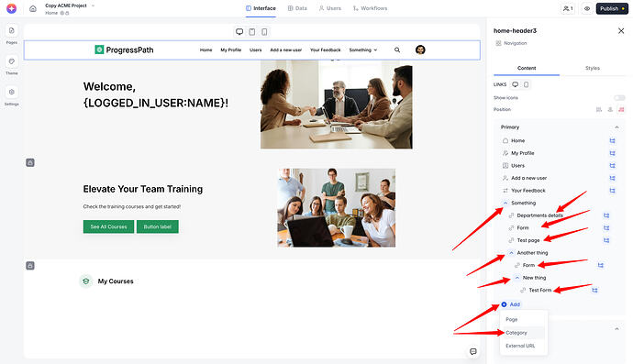
Task: Choose the first Position alignment option
Action: click(x=599, y=109)
